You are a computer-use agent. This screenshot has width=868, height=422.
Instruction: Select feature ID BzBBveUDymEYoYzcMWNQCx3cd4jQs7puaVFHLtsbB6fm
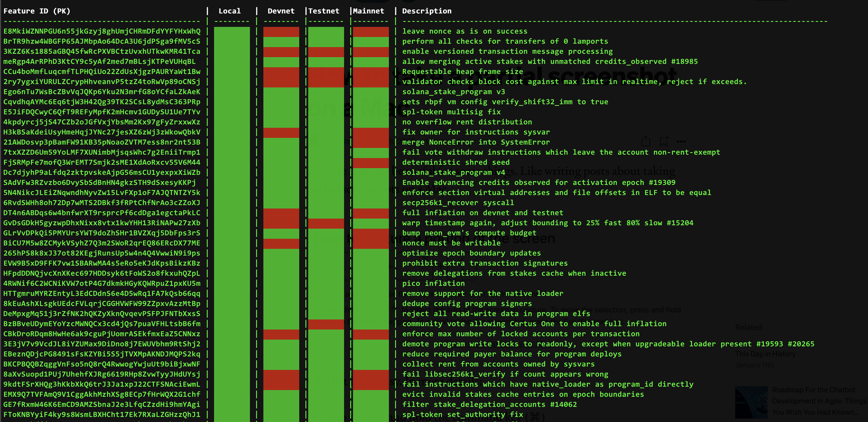click(x=102, y=324)
